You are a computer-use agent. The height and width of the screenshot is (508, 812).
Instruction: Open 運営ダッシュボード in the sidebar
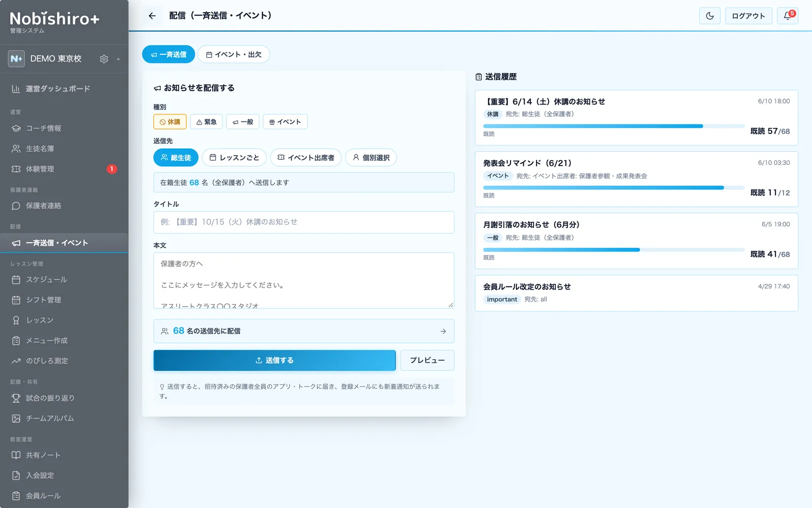pyautogui.click(x=64, y=89)
